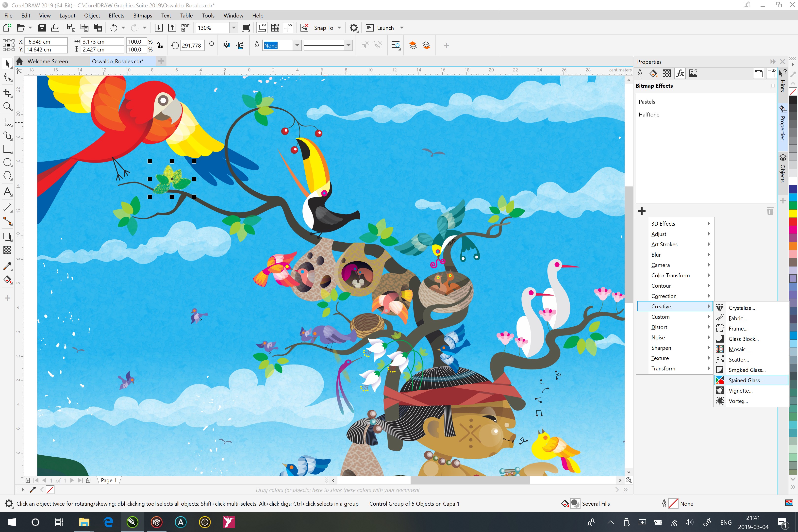Image resolution: width=798 pixels, height=532 pixels.
Task: Select the Eyedropper tool
Action: click(x=7, y=266)
